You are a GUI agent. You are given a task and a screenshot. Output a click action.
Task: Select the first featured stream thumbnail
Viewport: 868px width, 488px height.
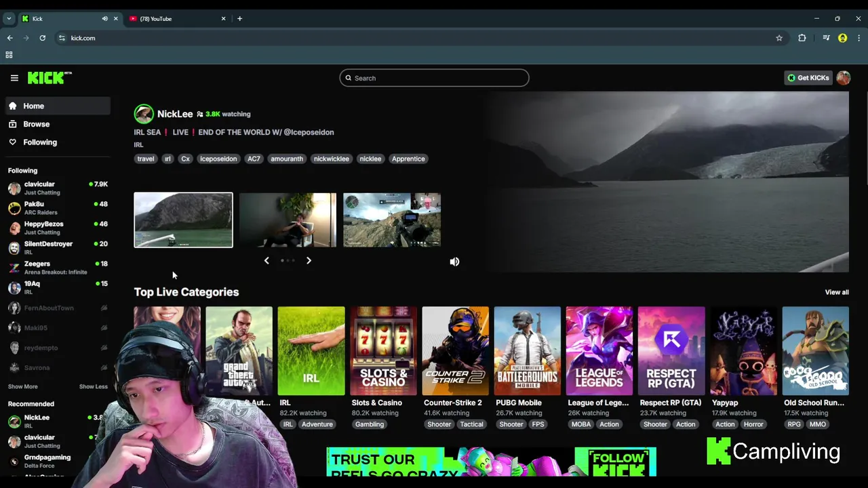coord(183,220)
